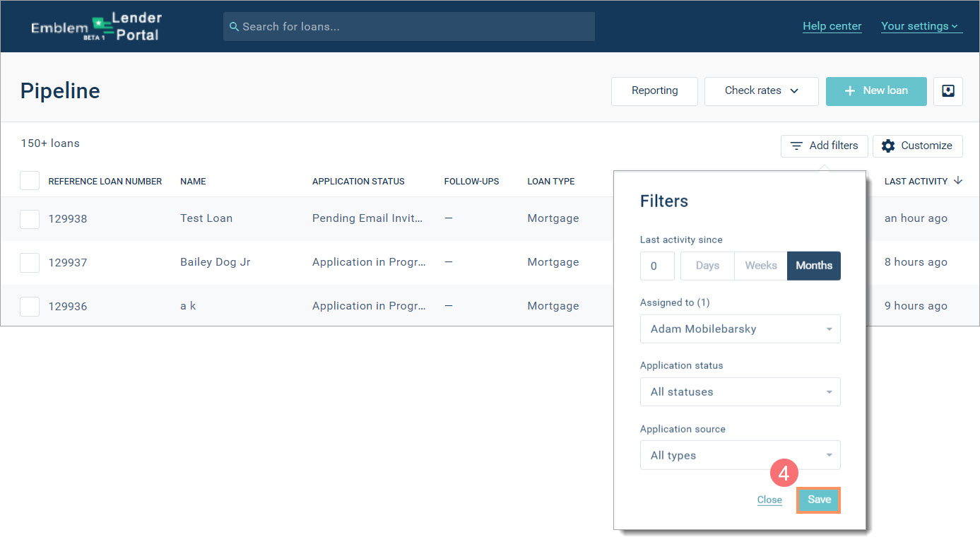Click the 150+ loans count
Screen dimensions: 980x542
point(50,143)
